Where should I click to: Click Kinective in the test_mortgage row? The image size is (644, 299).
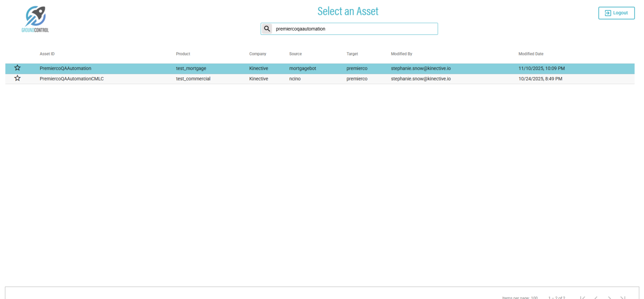coord(259,68)
